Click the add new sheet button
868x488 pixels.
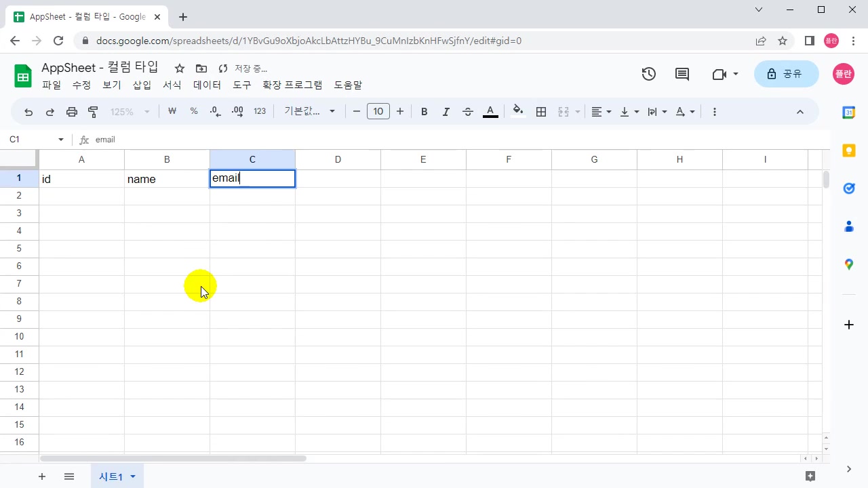pyautogui.click(x=42, y=476)
